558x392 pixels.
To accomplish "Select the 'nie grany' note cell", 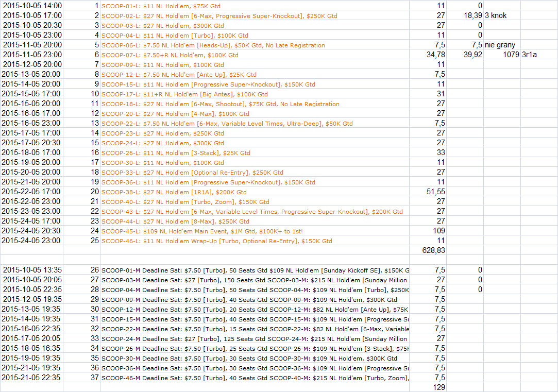I will [x=502, y=45].
